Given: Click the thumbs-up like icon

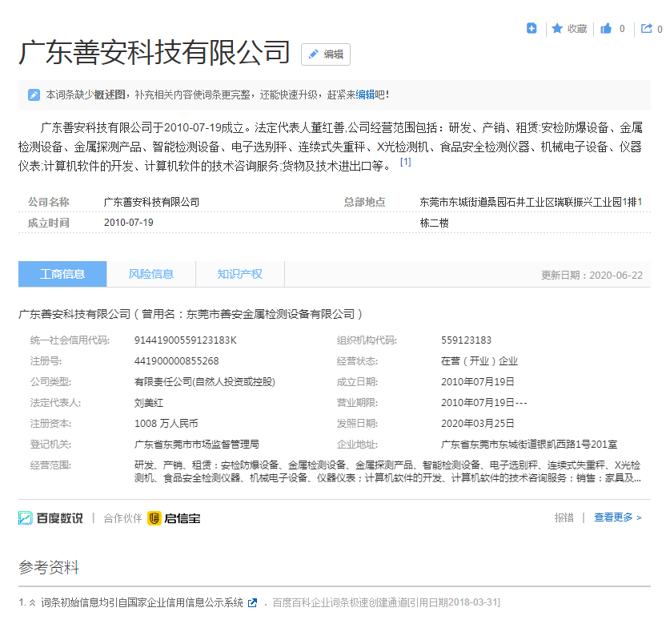Looking at the screenshot, I should pyautogui.click(x=606, y=29).
